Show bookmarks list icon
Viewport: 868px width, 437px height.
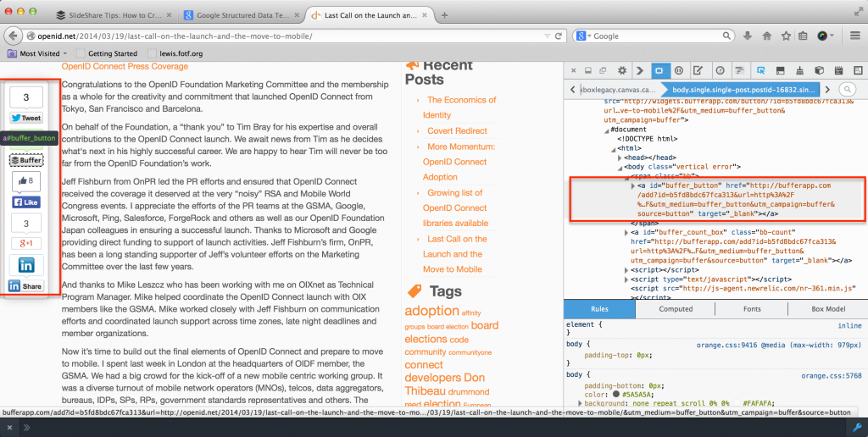click(803, 36)
